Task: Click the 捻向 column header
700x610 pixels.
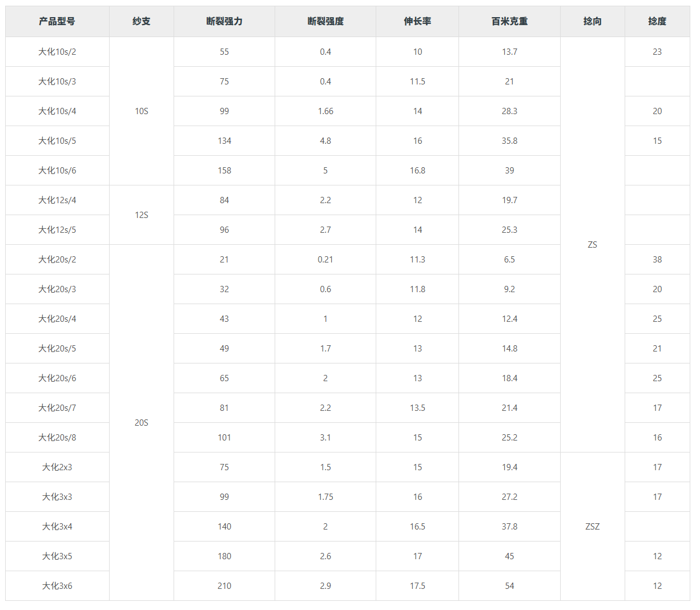Action: coord(593,21)
